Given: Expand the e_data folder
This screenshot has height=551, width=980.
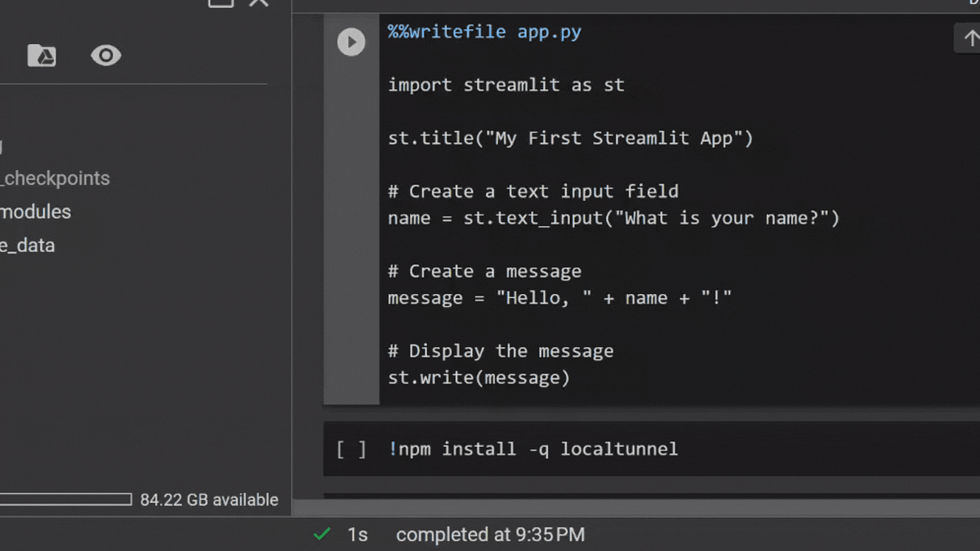Looking at the screenshot, I should [29, 245].
